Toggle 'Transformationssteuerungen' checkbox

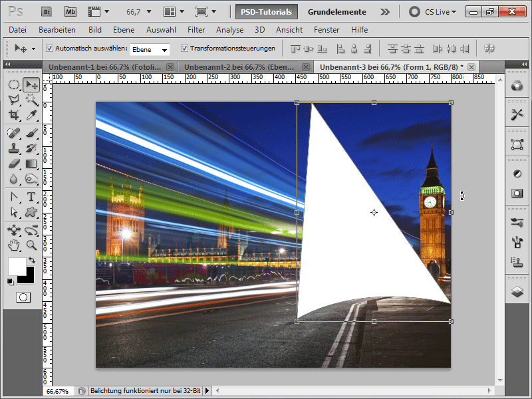click(184, 48)
